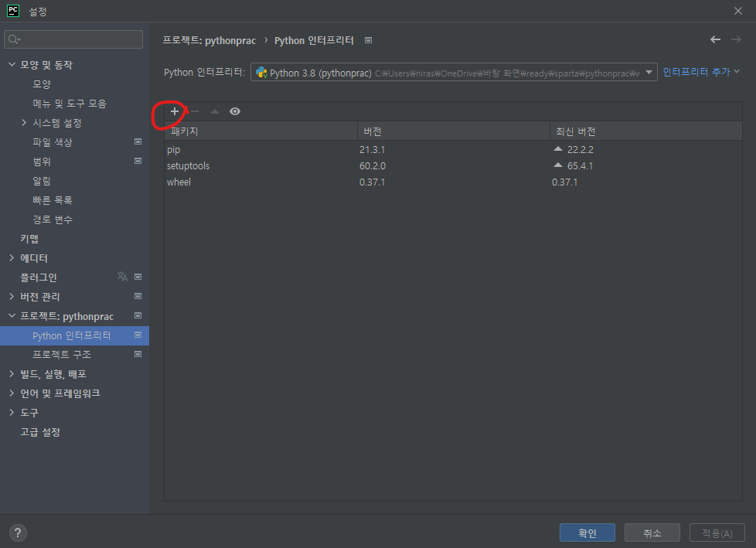Image resolution: width=756 pixels, height=548 pixels.
Task: Open 키맵 settings page
Action: (29, 239)
